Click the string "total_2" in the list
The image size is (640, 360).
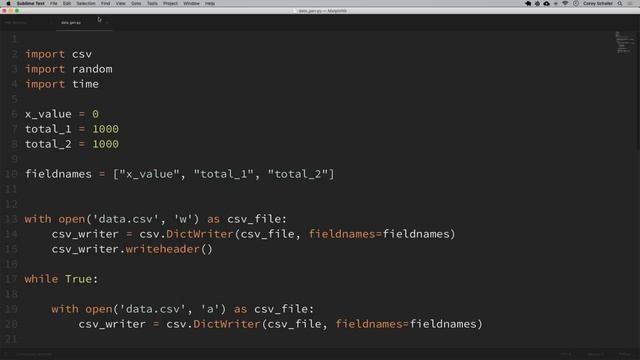tap(298, 174)
